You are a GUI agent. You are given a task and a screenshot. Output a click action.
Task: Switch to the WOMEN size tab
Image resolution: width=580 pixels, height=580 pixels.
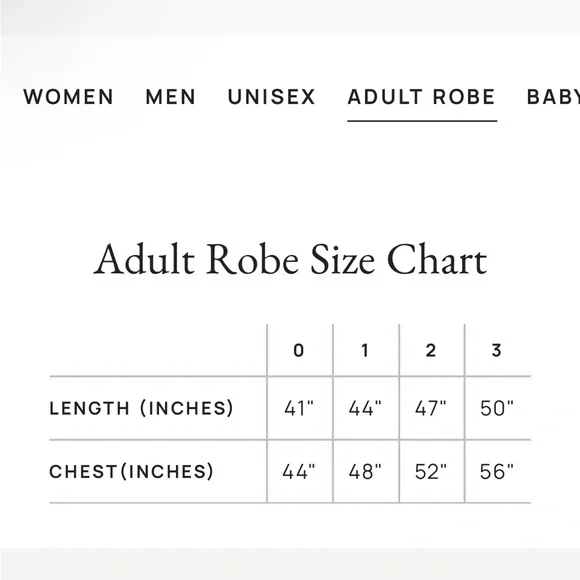68,97
